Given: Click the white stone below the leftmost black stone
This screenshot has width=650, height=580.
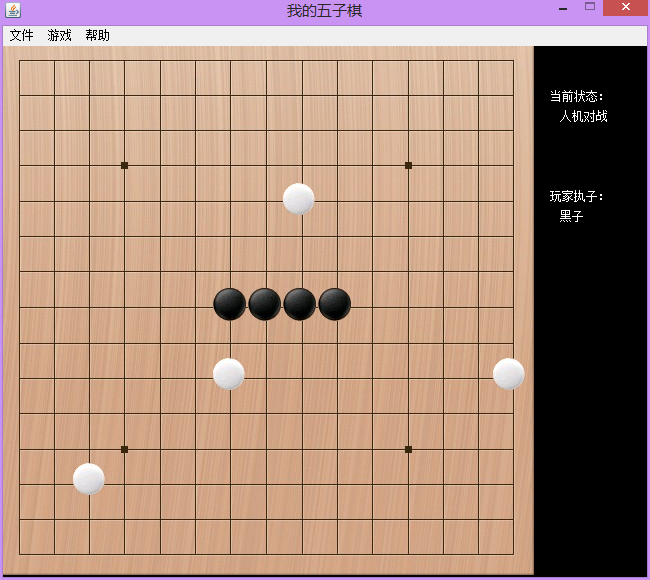Looking at the screenshot, I should [229, 374].
